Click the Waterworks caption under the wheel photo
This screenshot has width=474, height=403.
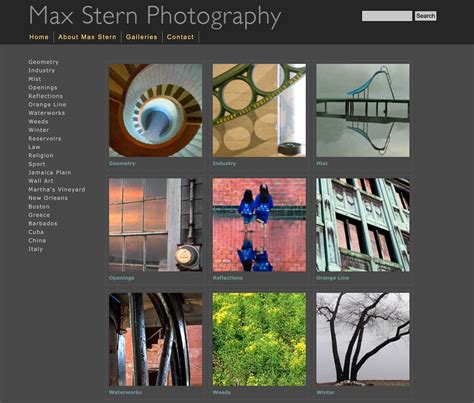pos(125,392)
